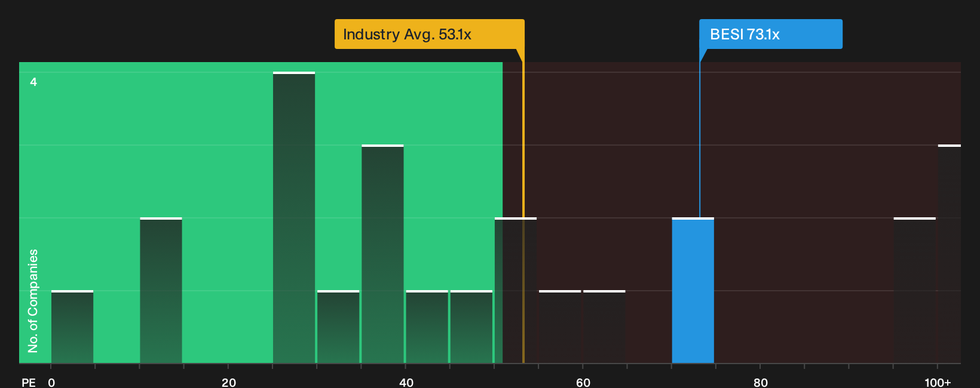Click the '60' x-axis tick label
This screenshot has height=388, width=980.
pos(583,382)
